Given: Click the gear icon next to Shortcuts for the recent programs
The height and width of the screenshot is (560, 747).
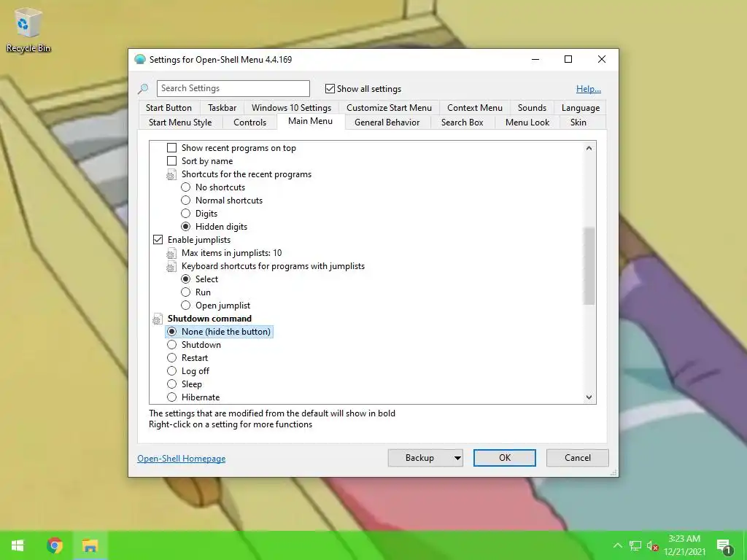Looking at the screenshot, I should coord(171,175).
